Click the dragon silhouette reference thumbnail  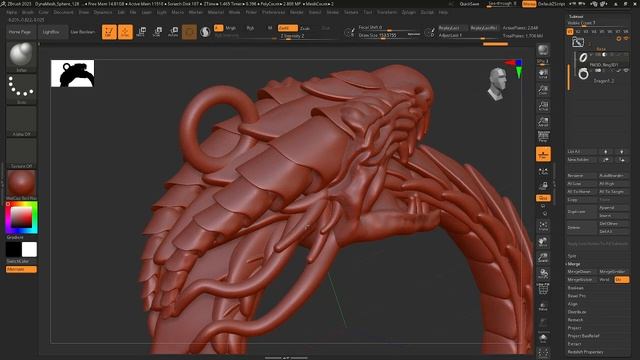click(73, 73)
